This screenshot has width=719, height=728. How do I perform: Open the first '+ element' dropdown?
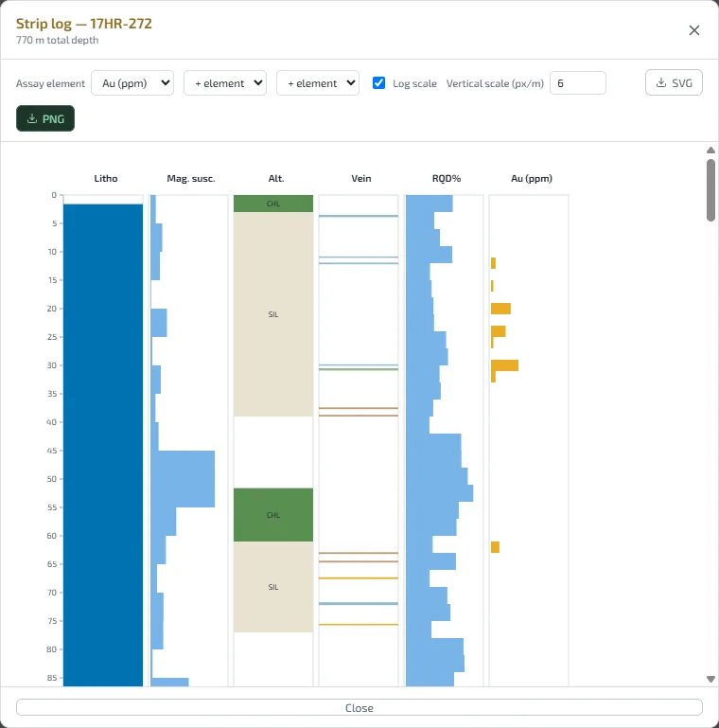tap(225, 83)
